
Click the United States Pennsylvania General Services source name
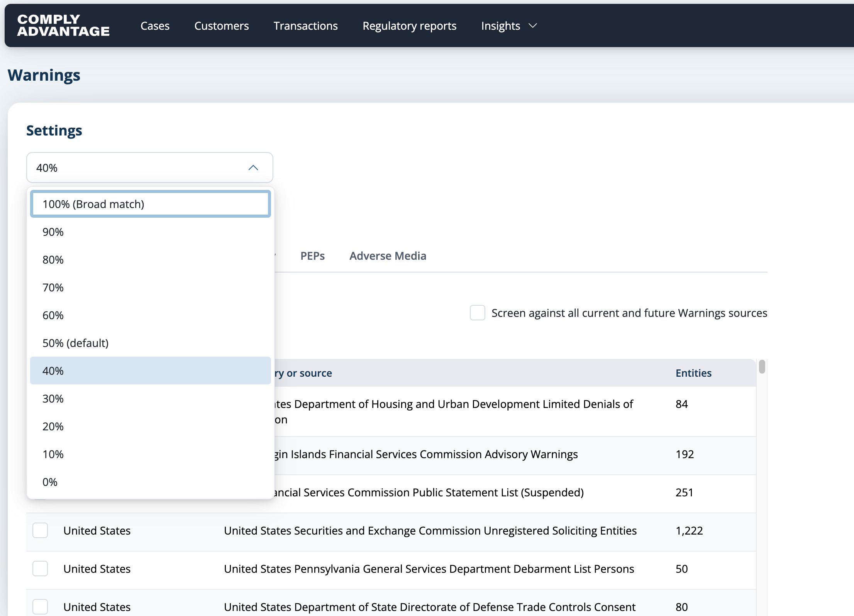tap(429, 569)
